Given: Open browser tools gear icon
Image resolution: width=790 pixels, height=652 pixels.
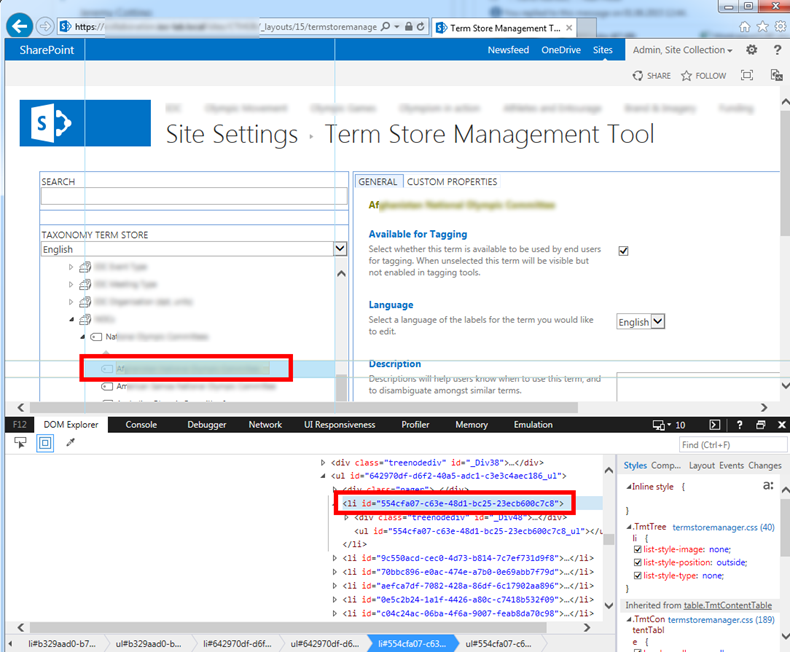Looking at the screenshot, I should click(780, 27).
